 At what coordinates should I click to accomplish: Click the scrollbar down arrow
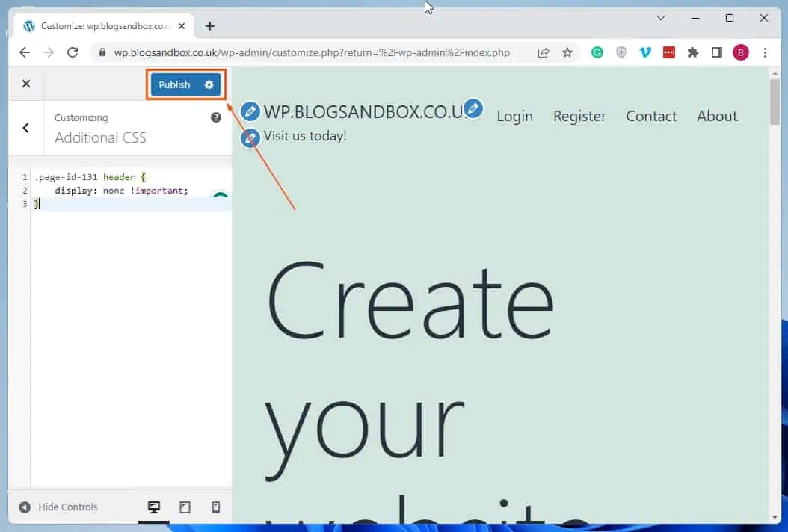click(775, 516)
